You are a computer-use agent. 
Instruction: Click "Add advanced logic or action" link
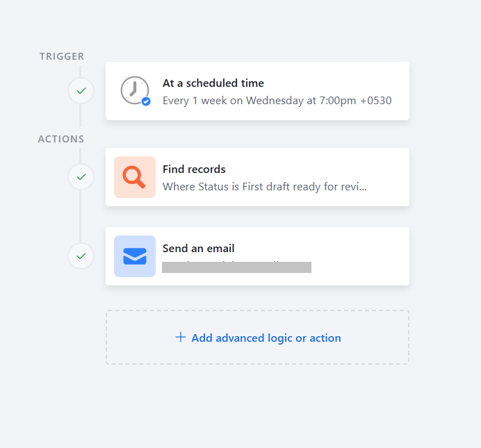click(266, 338)
